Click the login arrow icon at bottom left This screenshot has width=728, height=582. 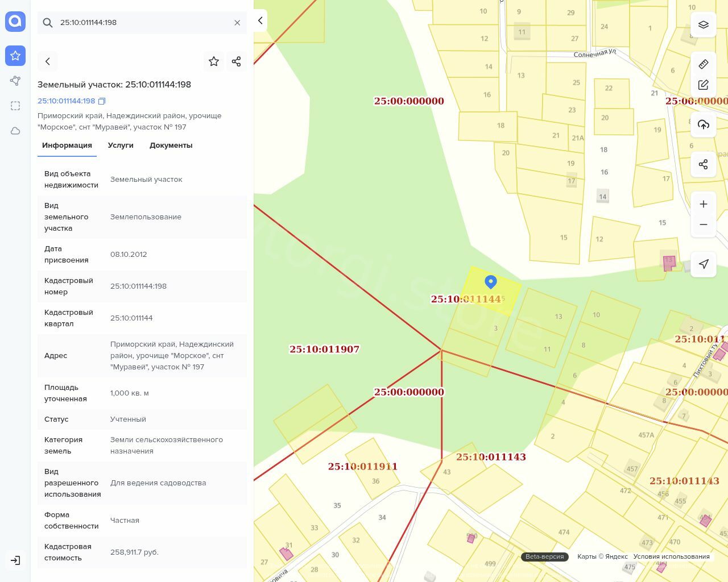(15, 560)
